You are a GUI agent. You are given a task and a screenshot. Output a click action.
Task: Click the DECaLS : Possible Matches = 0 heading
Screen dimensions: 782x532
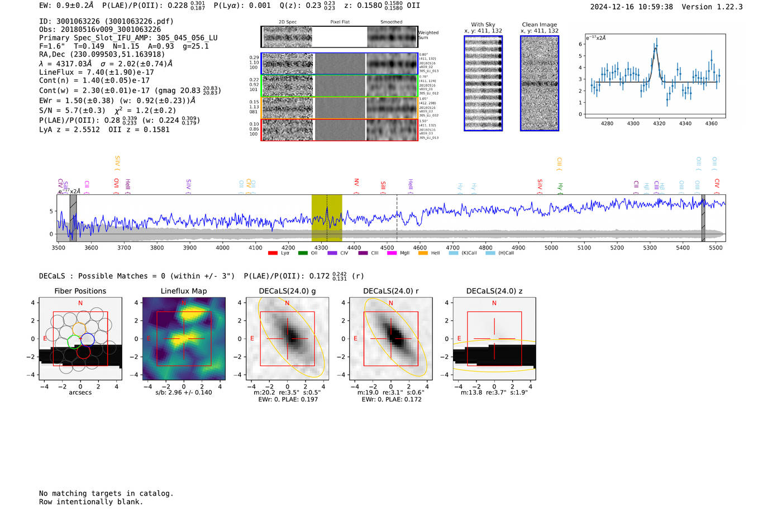[x=137, y=276]
